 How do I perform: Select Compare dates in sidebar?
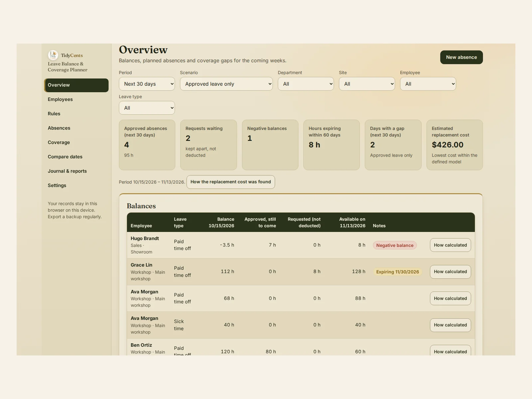(76, 157)
